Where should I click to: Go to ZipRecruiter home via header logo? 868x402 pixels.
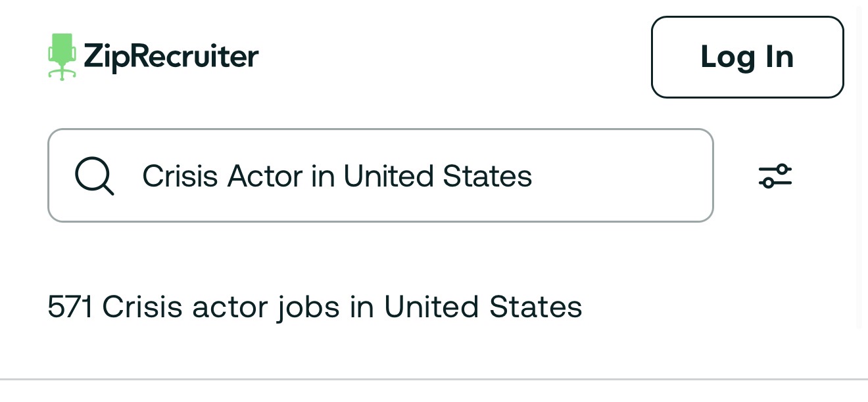tap(153, 56)
